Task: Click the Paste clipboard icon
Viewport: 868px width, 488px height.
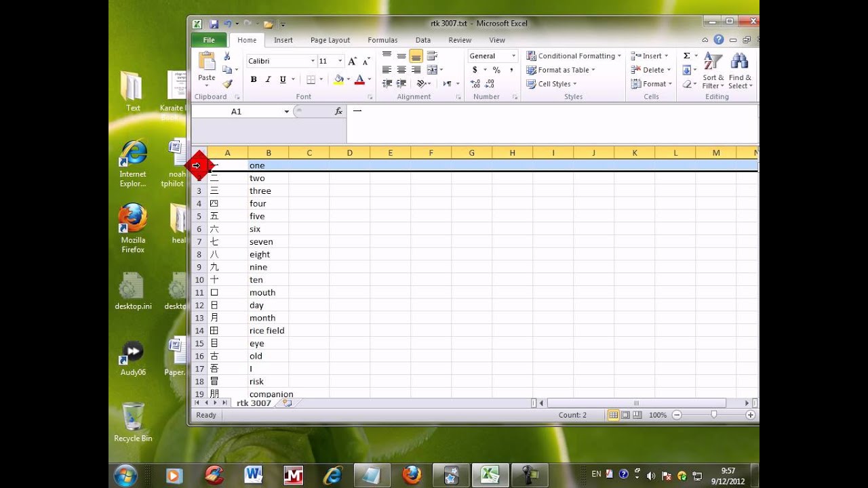Action: click(207, 61)
